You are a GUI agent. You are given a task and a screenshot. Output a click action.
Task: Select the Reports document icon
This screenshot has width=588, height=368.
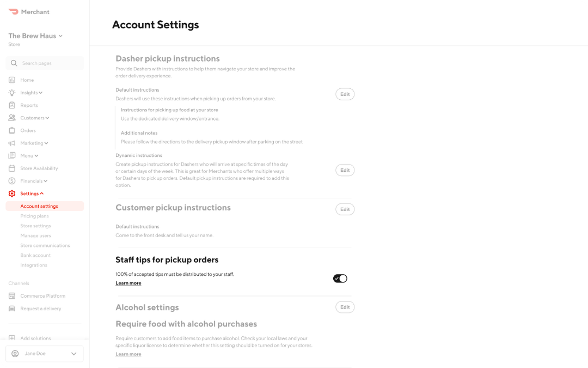point(12,105)
